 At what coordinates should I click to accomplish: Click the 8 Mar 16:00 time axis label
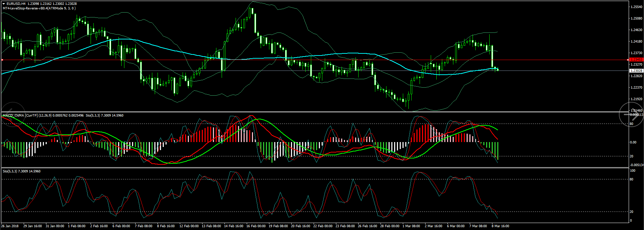(500, 226)
